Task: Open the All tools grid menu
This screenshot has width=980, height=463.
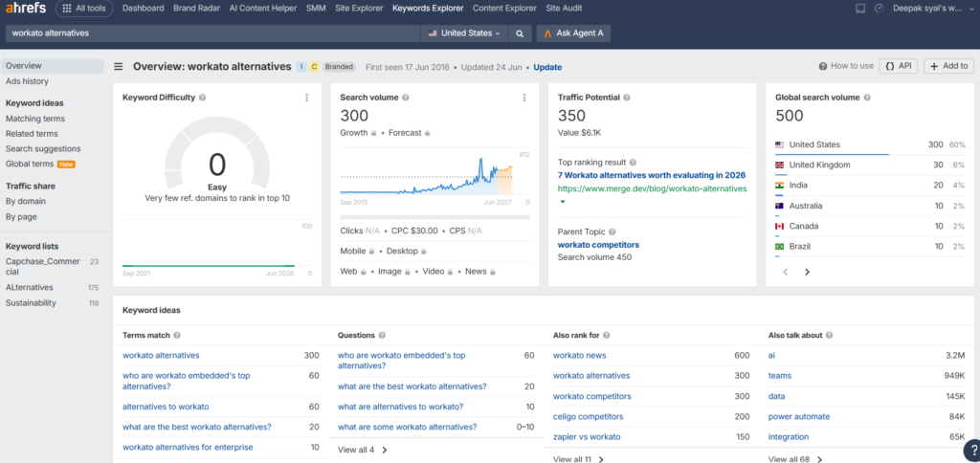Action: pos(84,8)
